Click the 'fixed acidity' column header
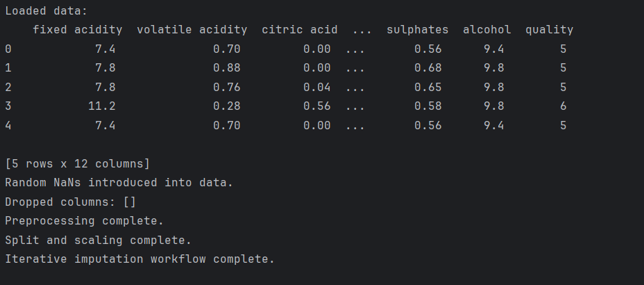 pyautogui.click(x=77, y=30)
